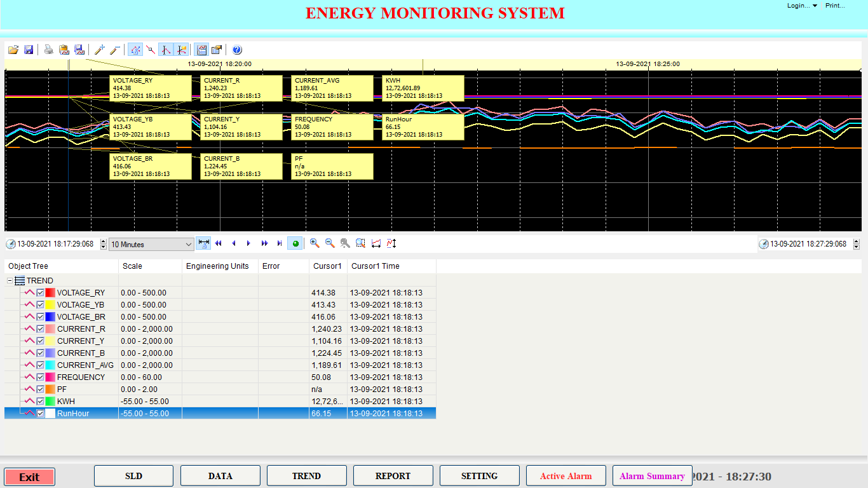Open trend properties dialog icon
Viewport: 868px width, 488px height.
(217, 50)
